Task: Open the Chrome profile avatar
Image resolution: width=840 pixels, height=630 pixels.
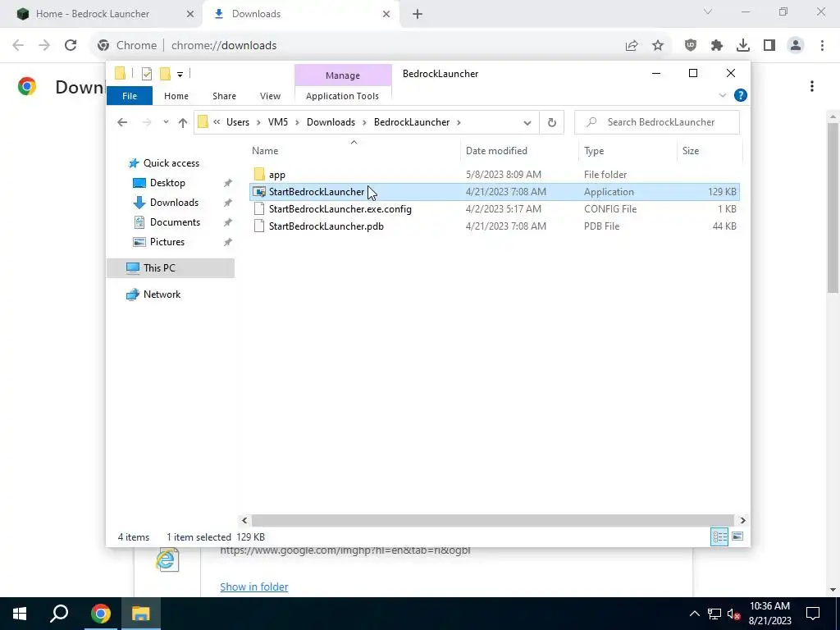Action: 796,46
